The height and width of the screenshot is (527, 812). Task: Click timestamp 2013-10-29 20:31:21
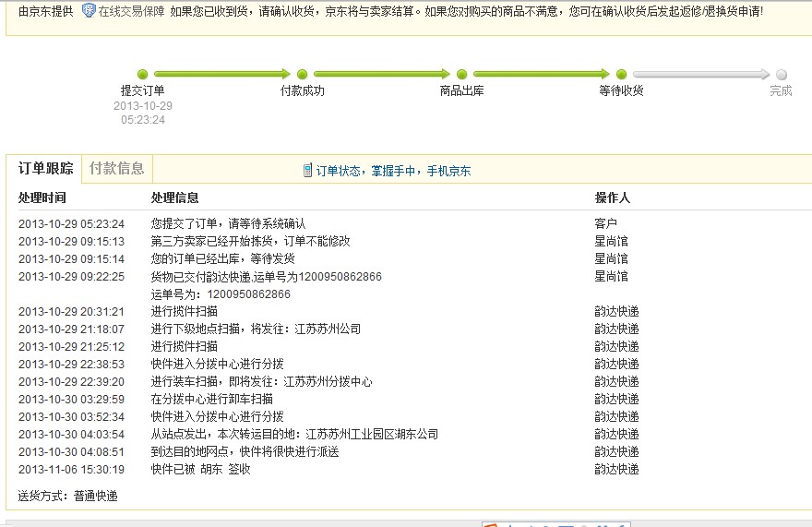click(x=71, y=311)
